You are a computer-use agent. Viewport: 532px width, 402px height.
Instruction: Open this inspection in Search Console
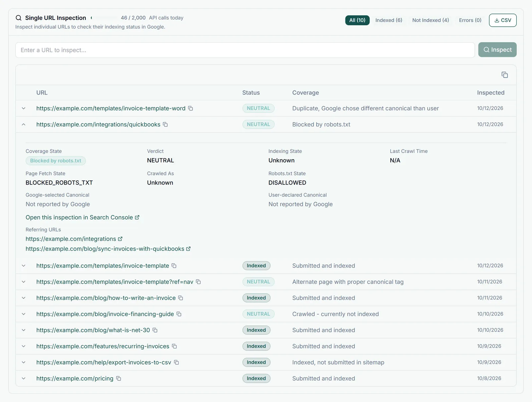tap(82, 217)
